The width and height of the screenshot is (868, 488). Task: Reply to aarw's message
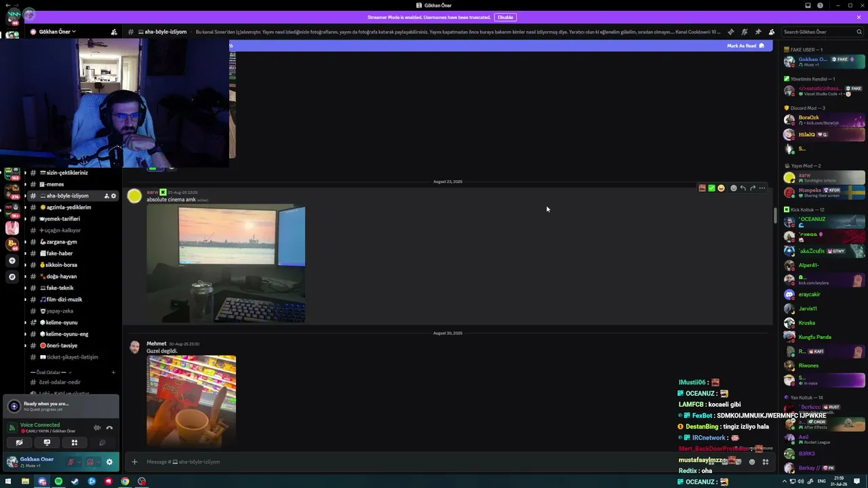tap(743, 188)
